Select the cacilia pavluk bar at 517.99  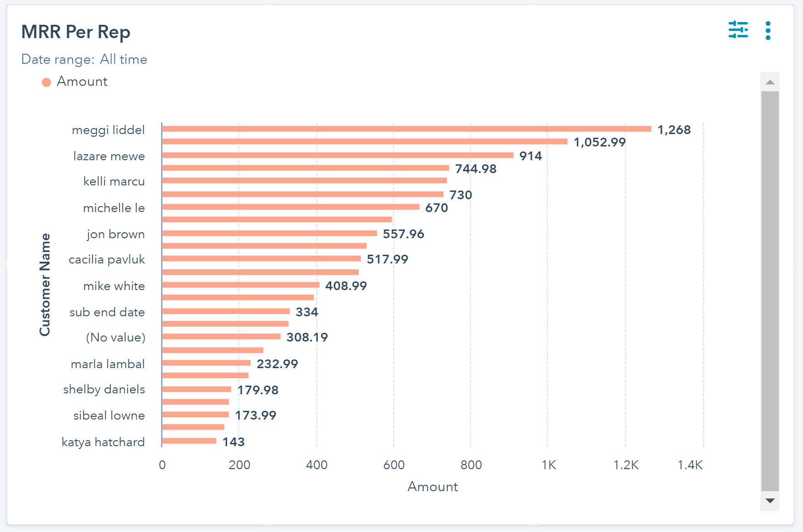click(x=261, y=258)
